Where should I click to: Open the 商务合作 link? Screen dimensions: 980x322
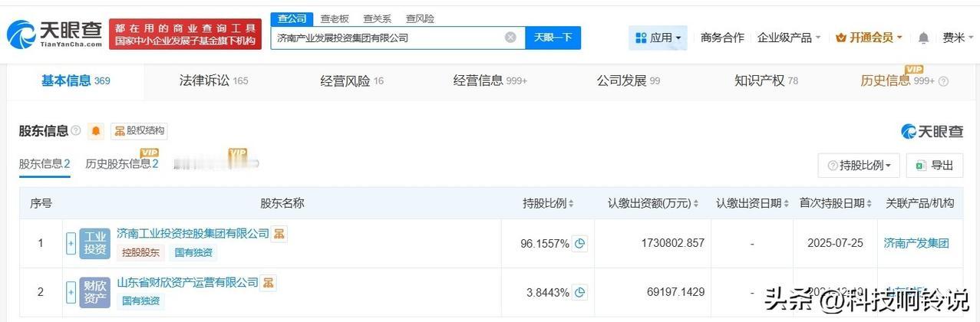coord(722,38)
